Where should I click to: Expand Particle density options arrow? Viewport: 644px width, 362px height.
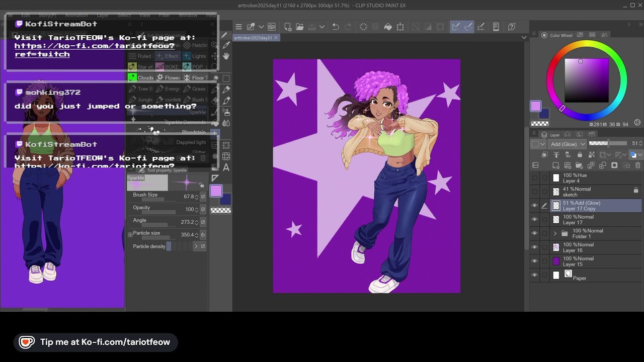click(196, 246)
